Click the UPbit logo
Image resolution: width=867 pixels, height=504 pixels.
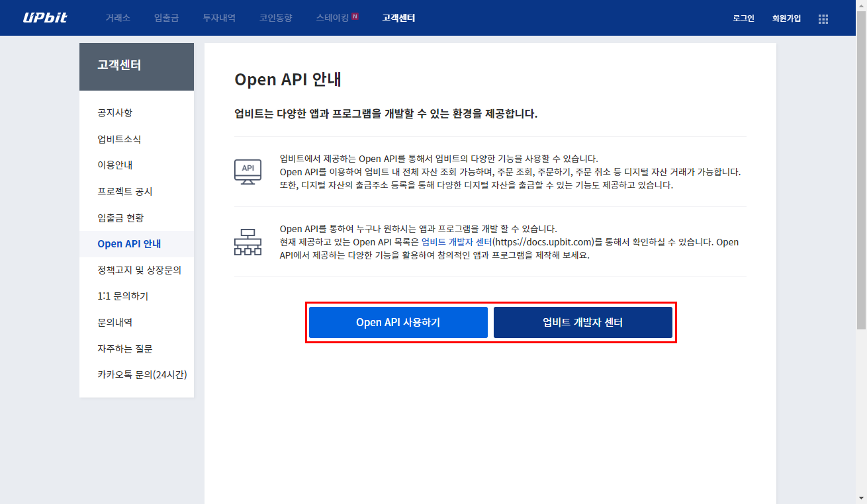(x=45, y=18)
